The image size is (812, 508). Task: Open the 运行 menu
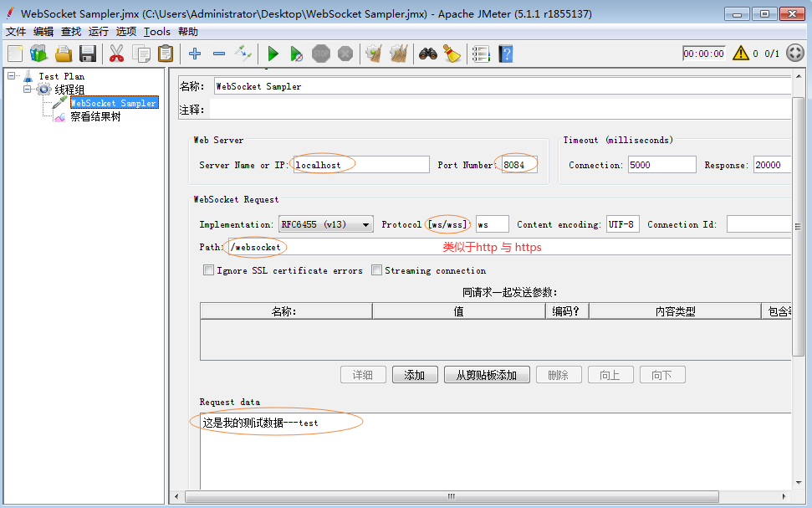[99, 32]
